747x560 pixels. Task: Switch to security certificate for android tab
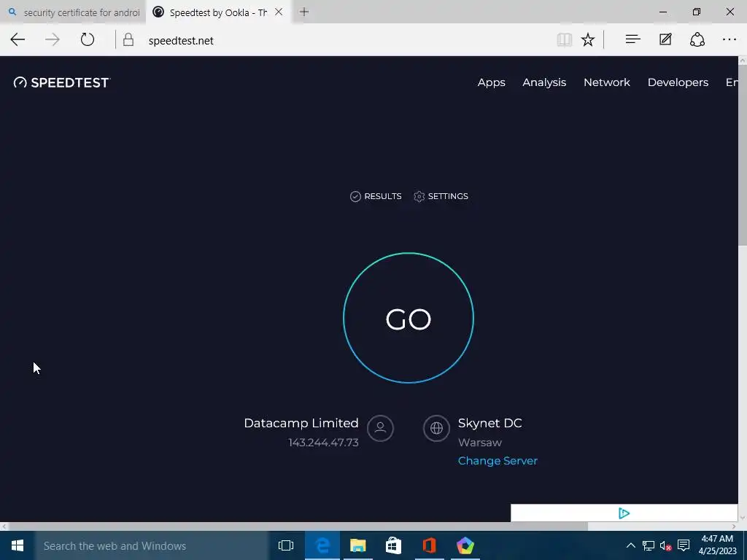[x=73, y=12]
